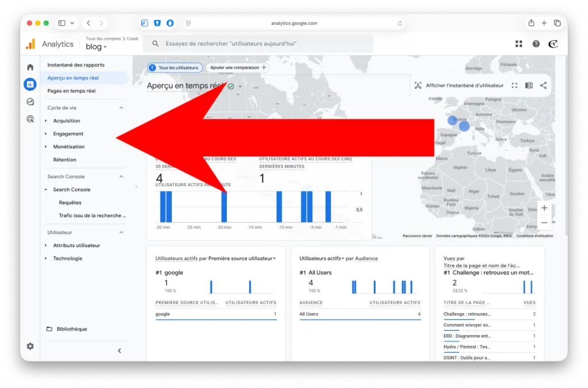Toggle the comparison view icon
This screenshot has height=388, width=588.
pos(528,86)
